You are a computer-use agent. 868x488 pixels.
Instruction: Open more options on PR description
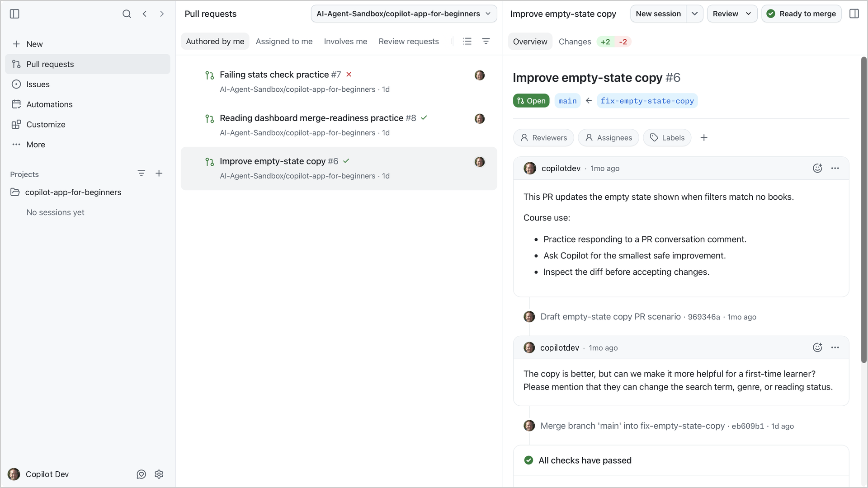(x=835, y=169)
